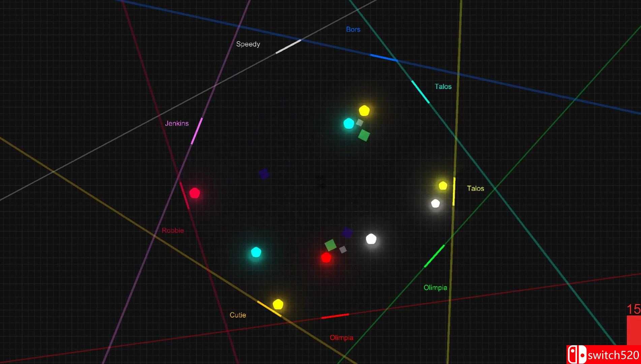The width and height of the screenshot is (641, 364).
Task: Click the "Robbie" player label
Action: (173, 231)
